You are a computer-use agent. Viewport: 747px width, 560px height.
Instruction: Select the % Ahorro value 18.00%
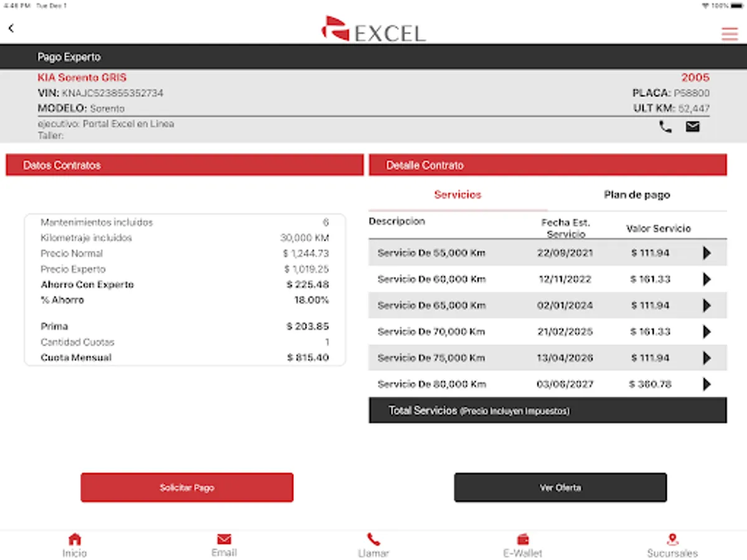tap(311, 301)
